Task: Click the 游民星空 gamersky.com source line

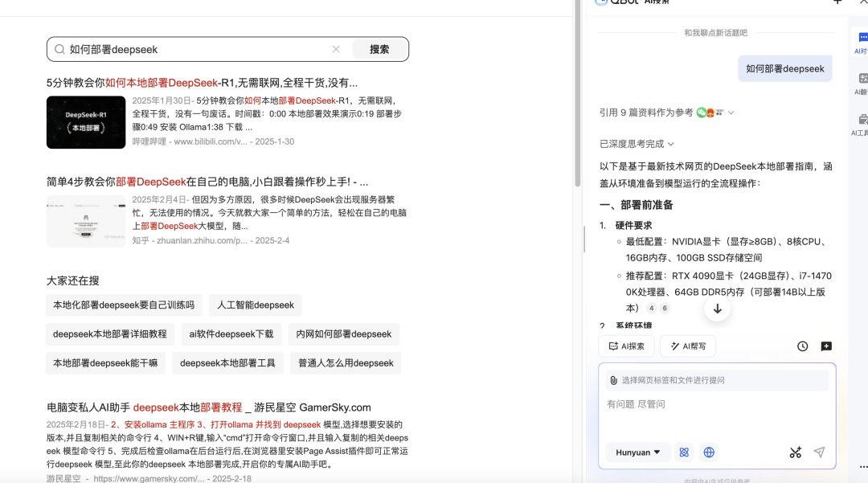Action: click(149, 478)
